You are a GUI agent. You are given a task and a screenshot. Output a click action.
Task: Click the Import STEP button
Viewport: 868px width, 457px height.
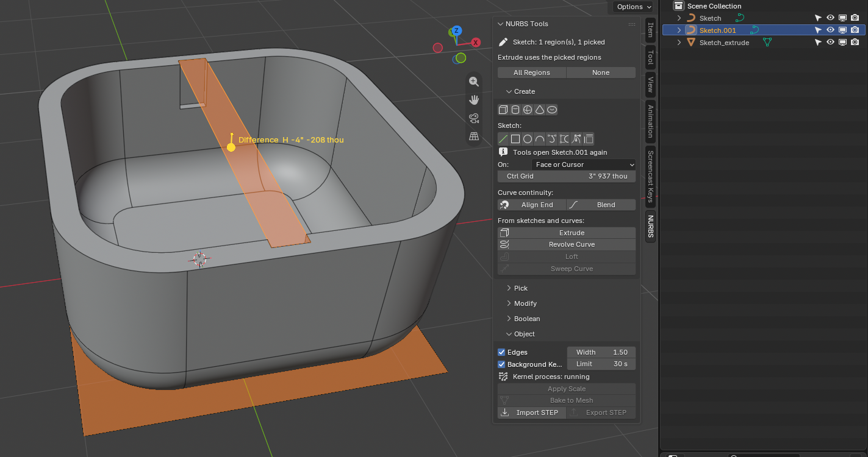click(x=532, y=413)
